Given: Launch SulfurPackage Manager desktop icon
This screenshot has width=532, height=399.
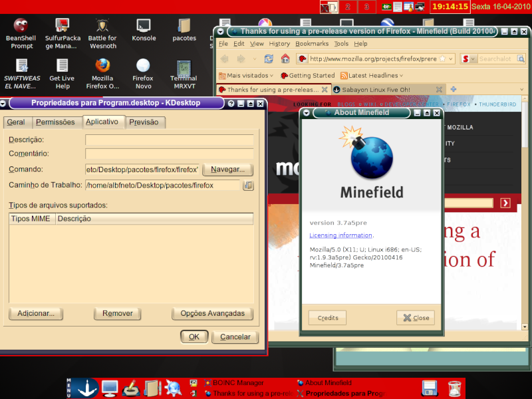Looking at the screenshot, I should click(63, 33).
